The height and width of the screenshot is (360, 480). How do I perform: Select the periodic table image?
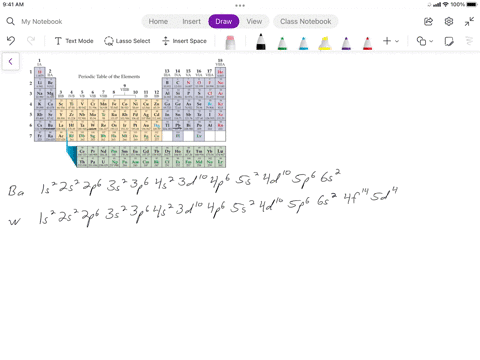128,113
